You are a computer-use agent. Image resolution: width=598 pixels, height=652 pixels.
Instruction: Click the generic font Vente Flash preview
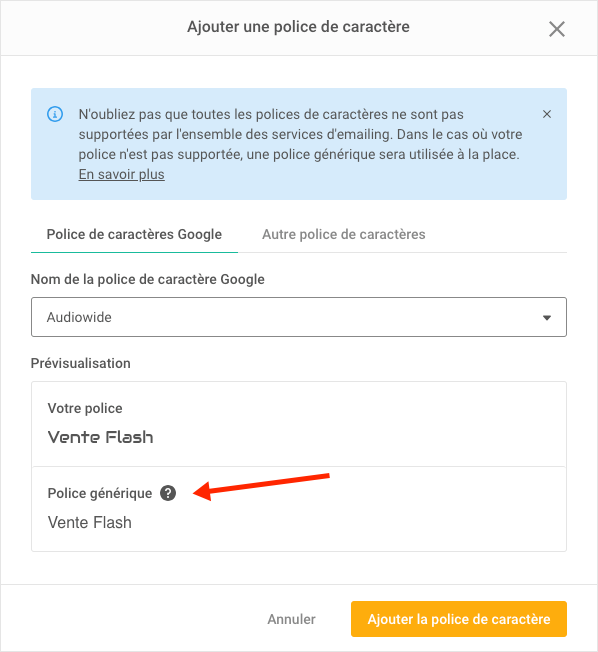(x=89, y=522)
